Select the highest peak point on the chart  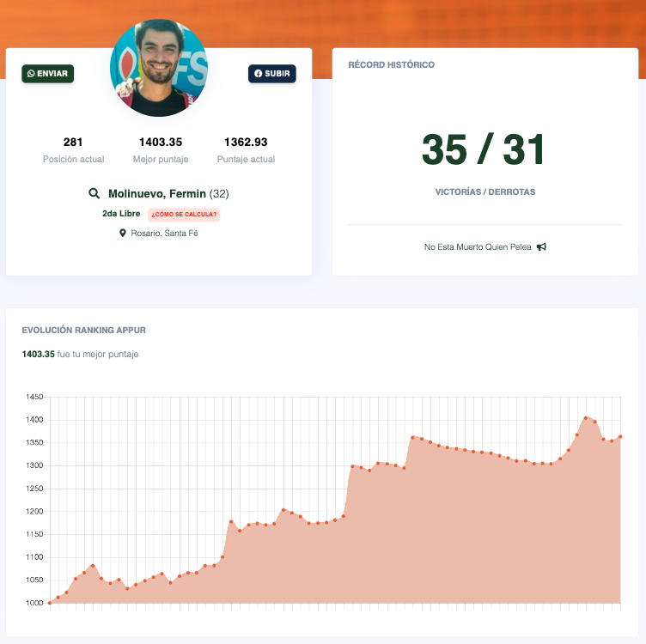[x=586, y=418]
